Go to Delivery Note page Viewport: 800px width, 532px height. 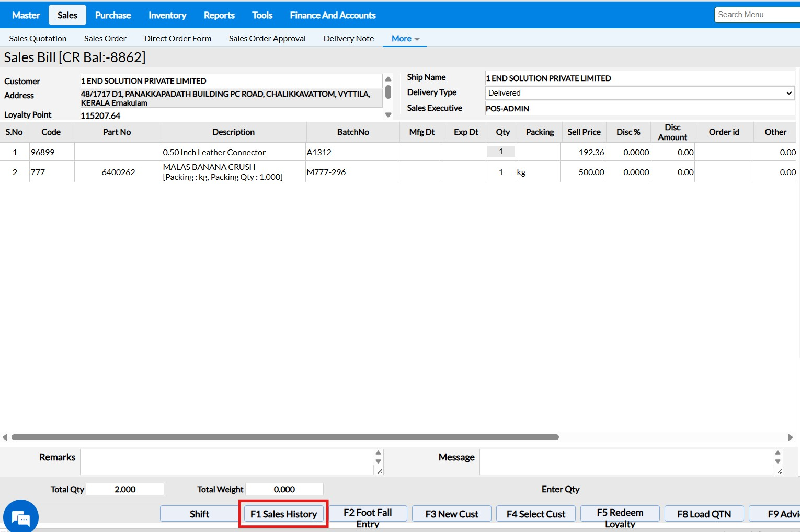pyautogui.click(x=348, y=39)
